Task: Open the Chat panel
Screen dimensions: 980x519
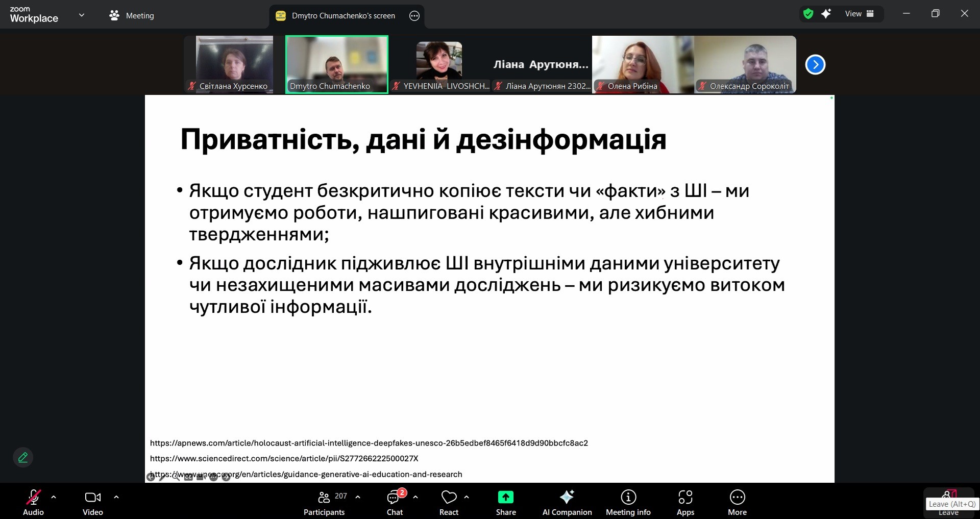Action: [394, 502]
